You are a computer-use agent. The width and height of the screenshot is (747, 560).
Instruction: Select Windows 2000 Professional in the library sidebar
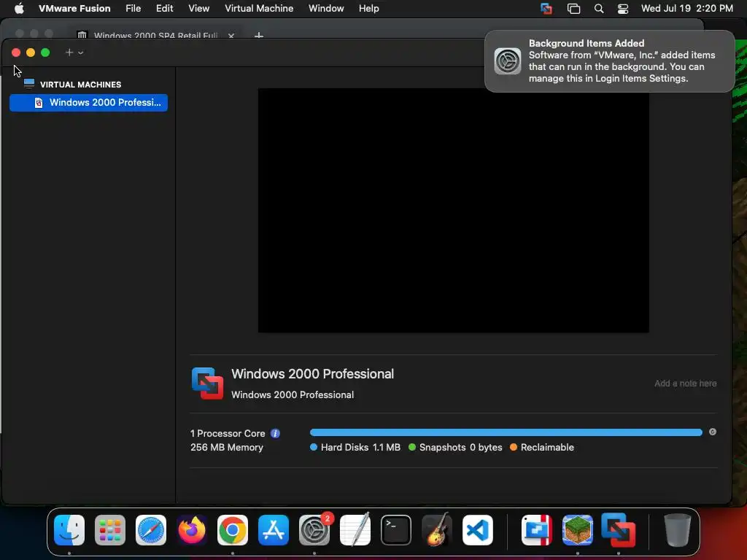[88, 102]
